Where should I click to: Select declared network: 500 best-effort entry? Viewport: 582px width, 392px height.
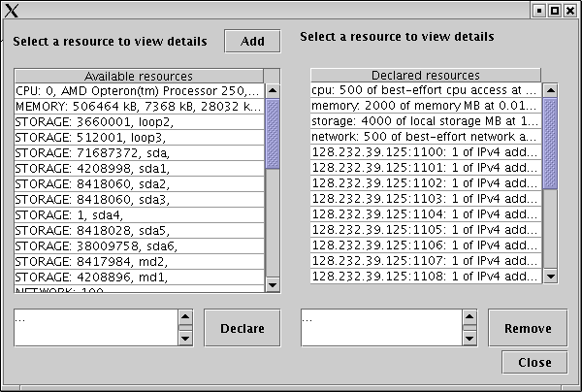click(425, 137)
